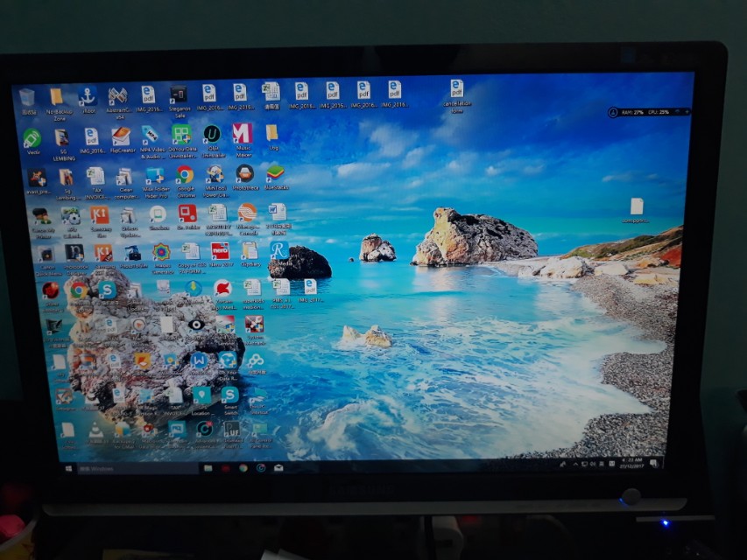Expand hidden icons in the system tray

[575, 464]
